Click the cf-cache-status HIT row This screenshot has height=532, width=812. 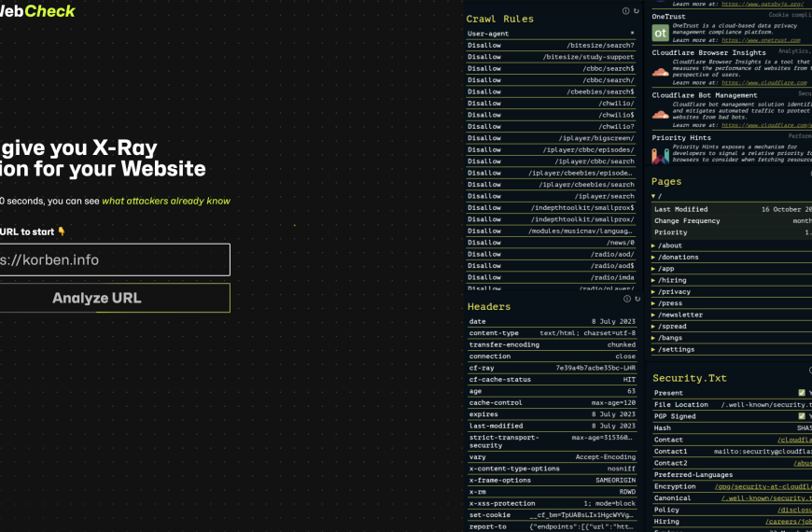point(552,379)
